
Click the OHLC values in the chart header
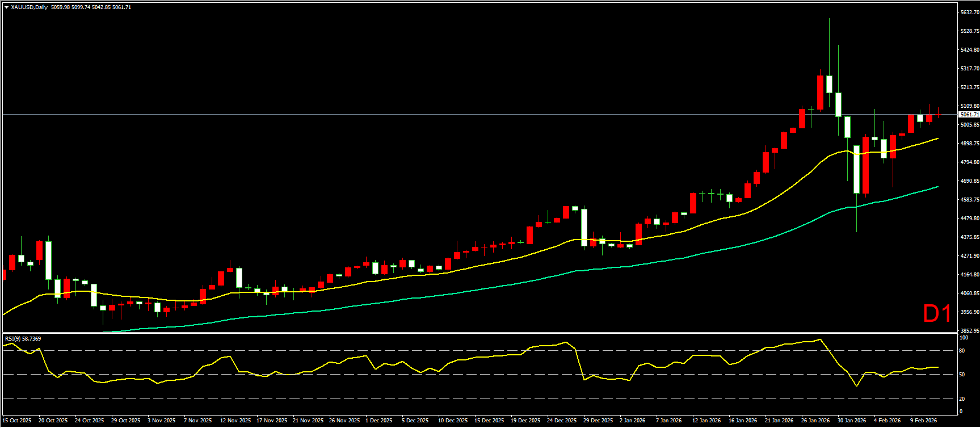coord(91,7)
